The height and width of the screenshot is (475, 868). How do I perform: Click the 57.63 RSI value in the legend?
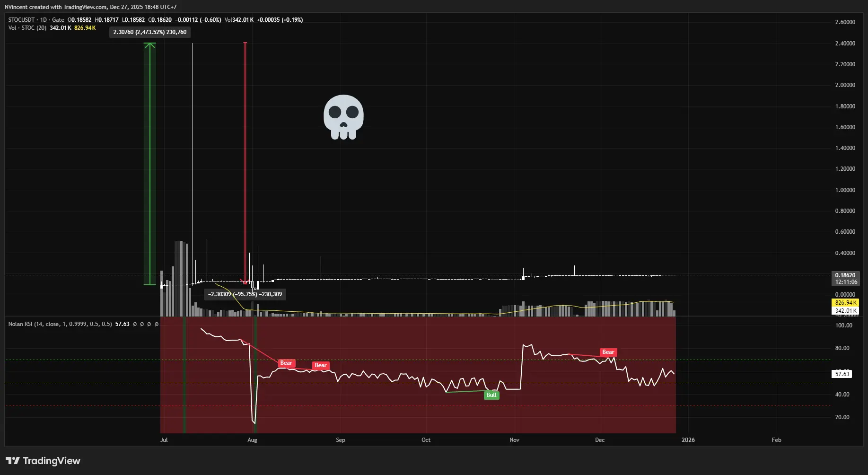(x=123, y=324)
